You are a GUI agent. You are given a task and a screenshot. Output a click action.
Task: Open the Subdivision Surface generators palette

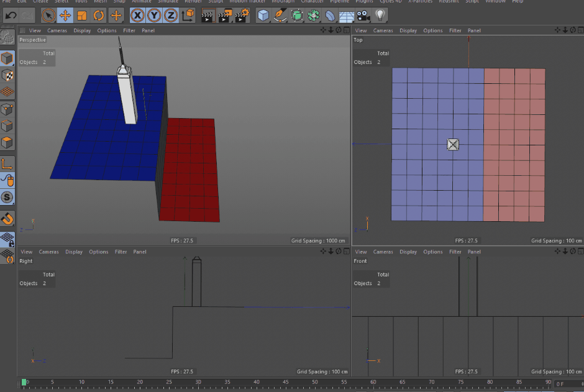[297, 16]
